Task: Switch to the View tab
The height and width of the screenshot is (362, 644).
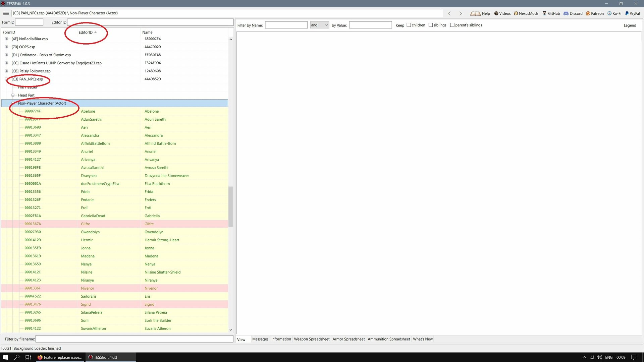Action: [241, 339]
